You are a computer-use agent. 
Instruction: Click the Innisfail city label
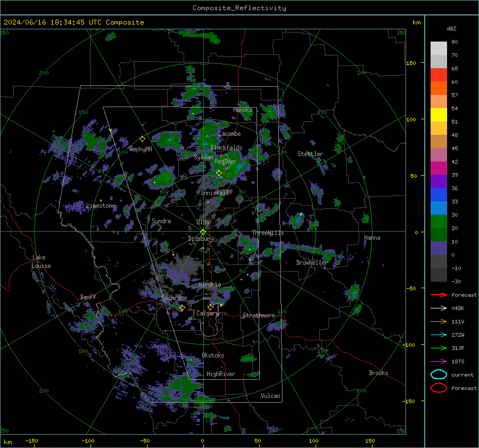[214, 193]
